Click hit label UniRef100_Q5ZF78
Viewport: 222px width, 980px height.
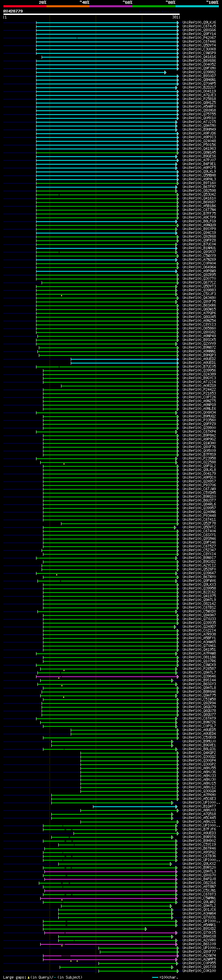pyautogui.click(x=199, y=524)
